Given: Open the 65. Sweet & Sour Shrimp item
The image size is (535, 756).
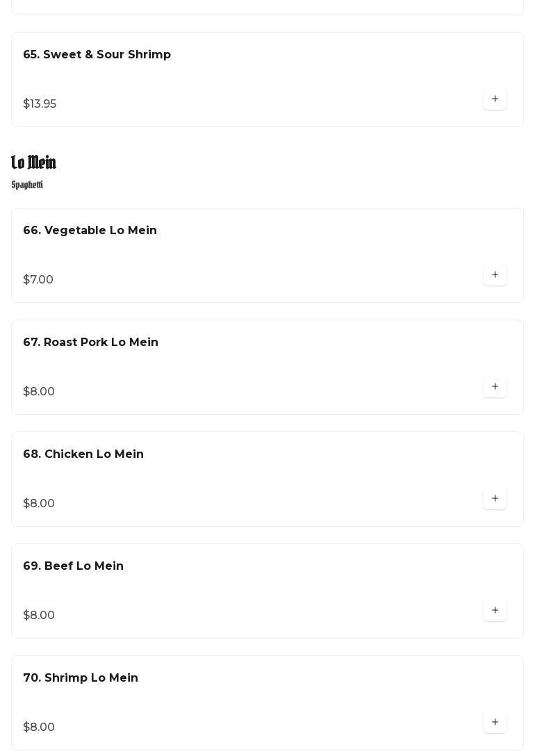Looking at the screenshot, I should (x=97, y=55).
